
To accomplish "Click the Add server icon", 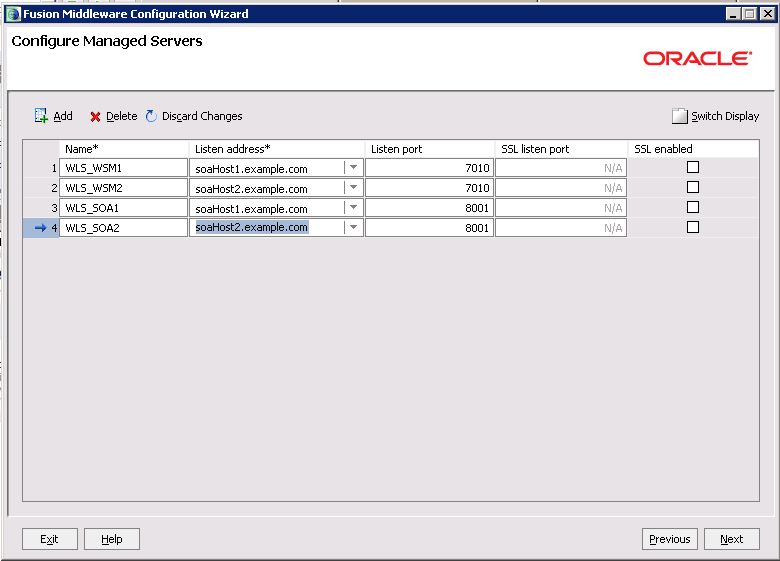I will pyautogui.click(x=41, y=116).
